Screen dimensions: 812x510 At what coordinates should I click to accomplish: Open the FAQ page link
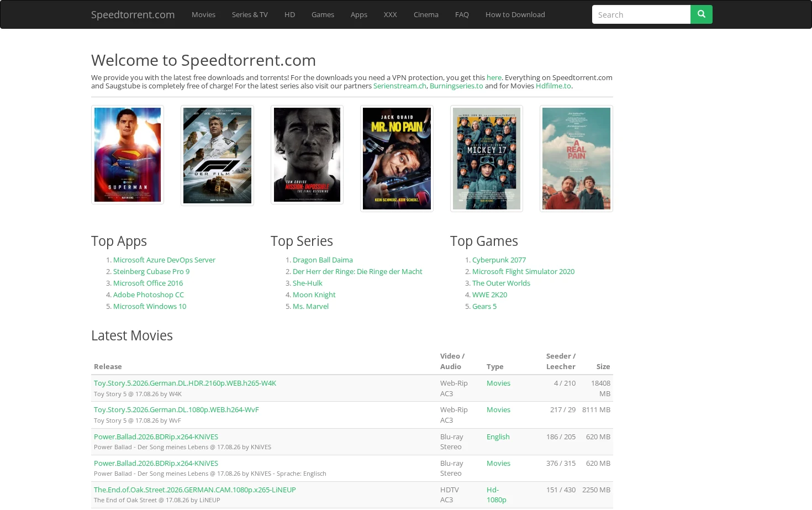pos(462,14)
